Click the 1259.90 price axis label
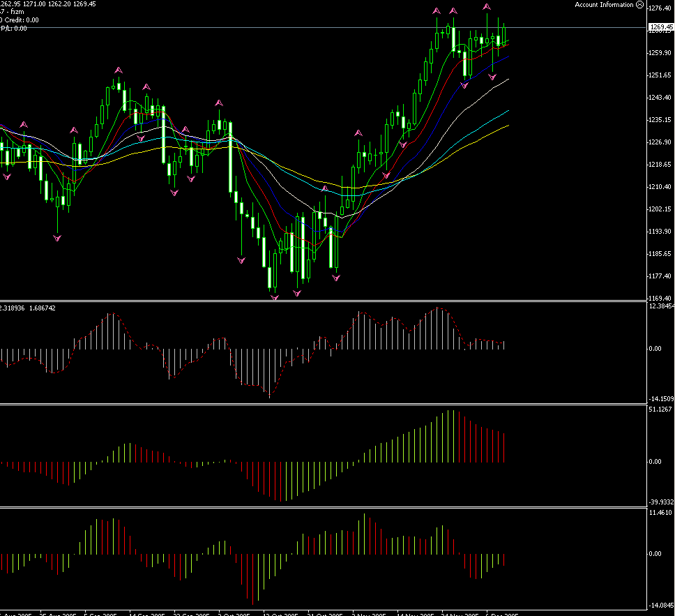Viewport: 675px width, 616px height. coord(661,52)
